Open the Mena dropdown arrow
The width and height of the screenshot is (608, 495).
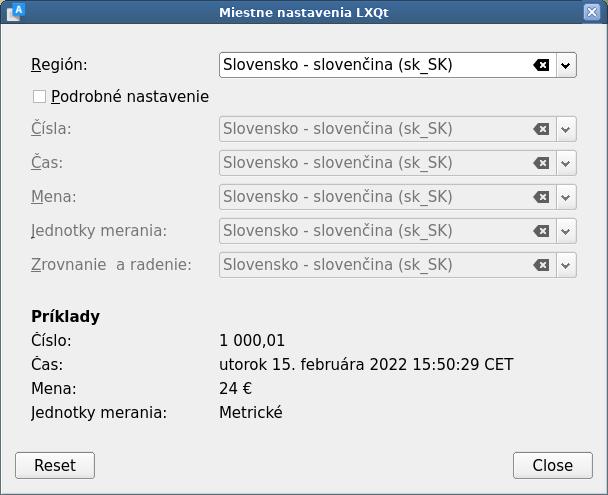coord(566,197)
